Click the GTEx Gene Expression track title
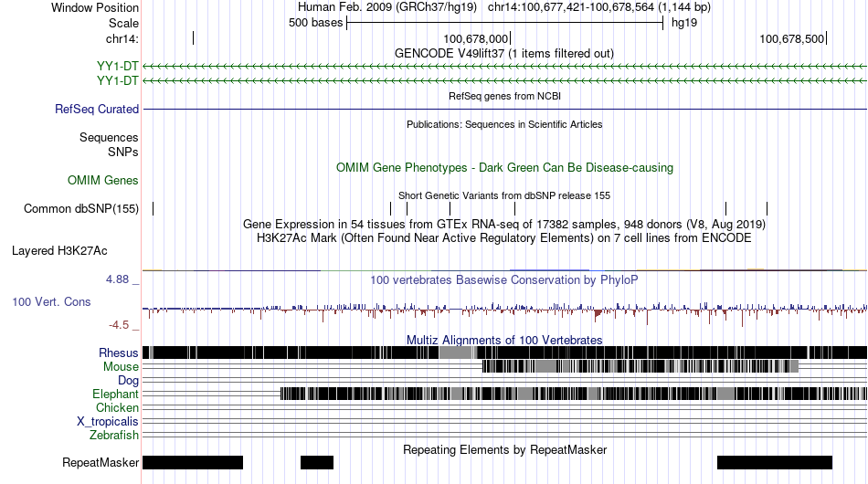 click(504, 224)
